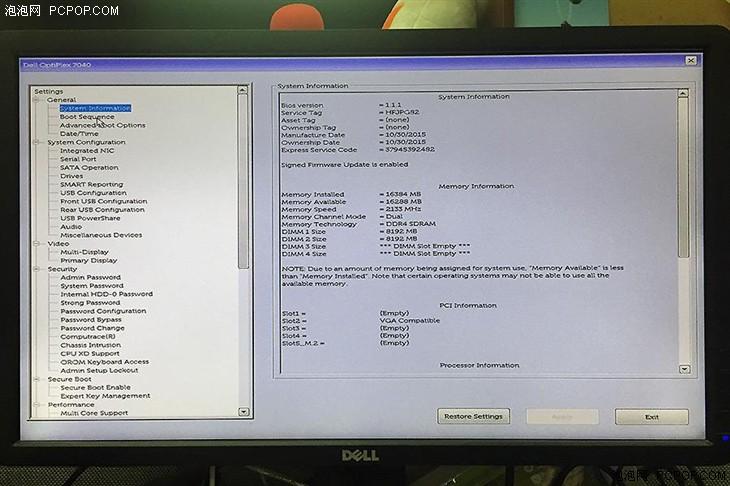730x486 pixels.
Task: Open USB PowerShare setting
Action: pos(90,218)
